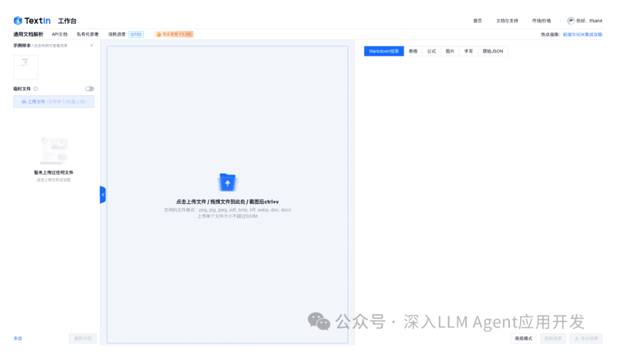Open the sample document thumbnail
626x364 pixels.
[x=26, y=66]
